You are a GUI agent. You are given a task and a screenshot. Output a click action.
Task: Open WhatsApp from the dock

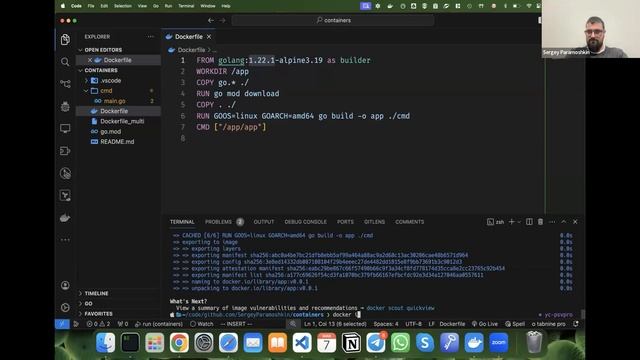(x=400, y=342)
